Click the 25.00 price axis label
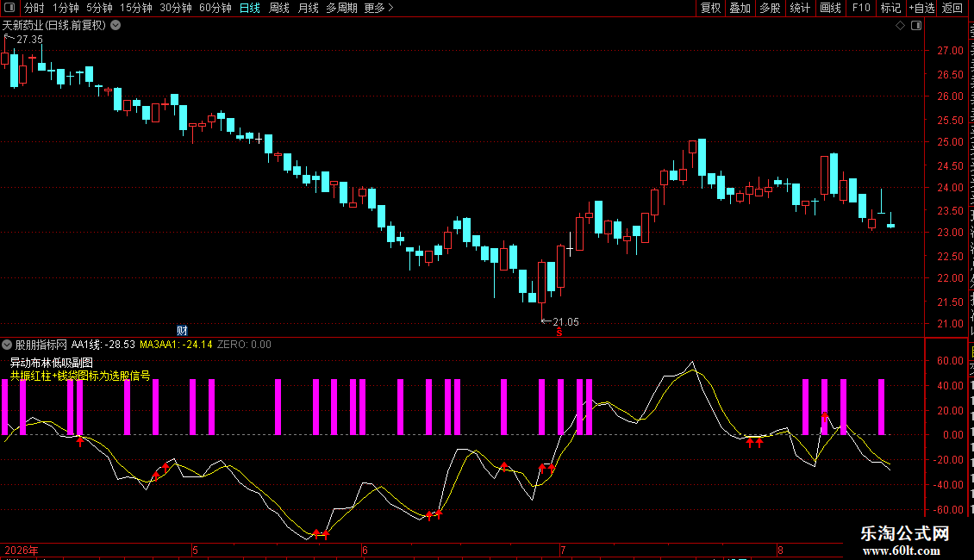Image resolution: width=974 pixels, height=560 pixels. pos(951,142)
